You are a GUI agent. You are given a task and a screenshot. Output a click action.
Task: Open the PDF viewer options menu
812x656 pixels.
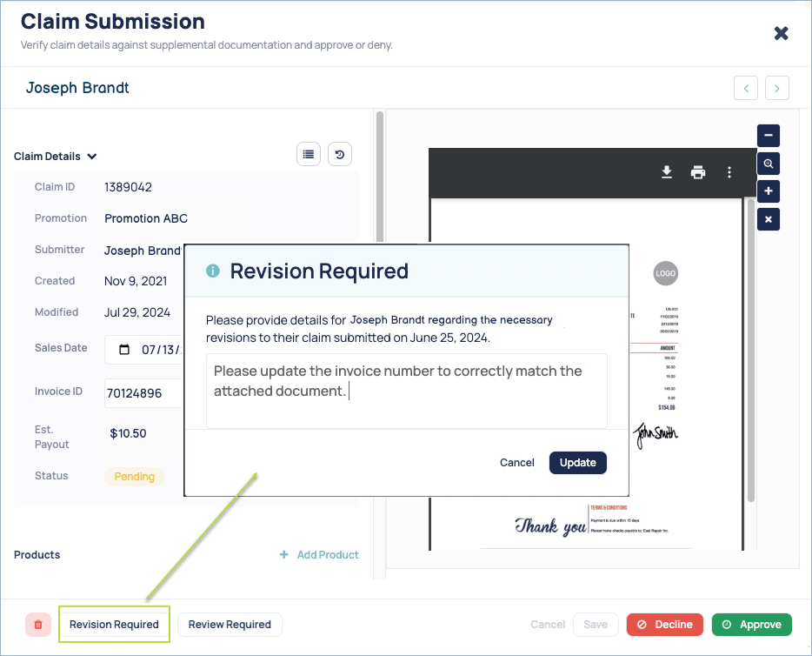pos(729,172)
